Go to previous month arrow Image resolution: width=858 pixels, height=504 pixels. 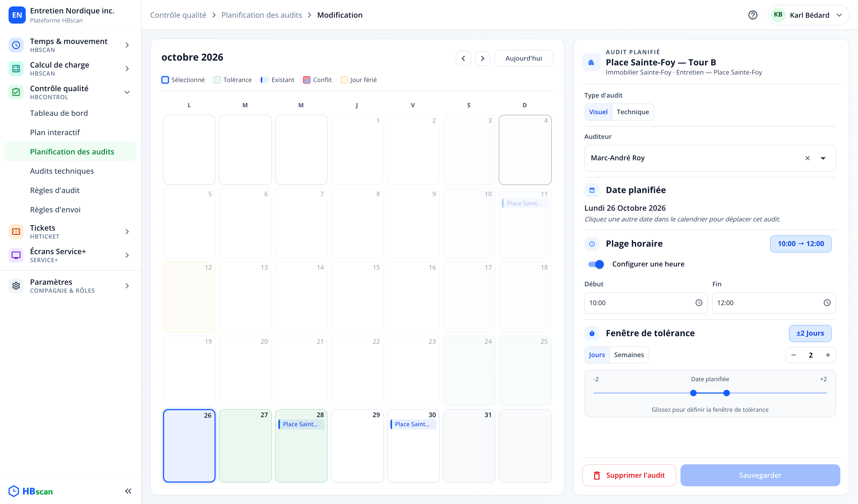pyautogui.click(x=463, y=58)
